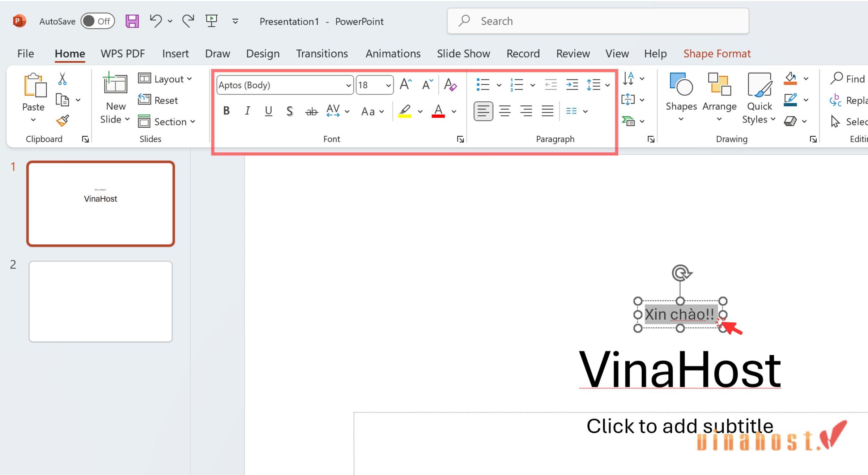Switch to the Shape Format tab
Image resolution: width=868 pixels, height=475 pixels.
click(x=717, y=54)
